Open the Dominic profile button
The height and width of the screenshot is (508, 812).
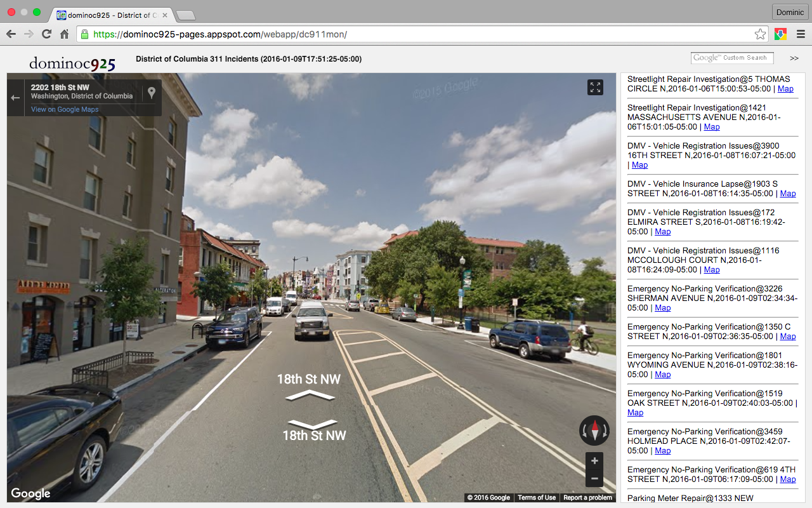pos(790,12)
